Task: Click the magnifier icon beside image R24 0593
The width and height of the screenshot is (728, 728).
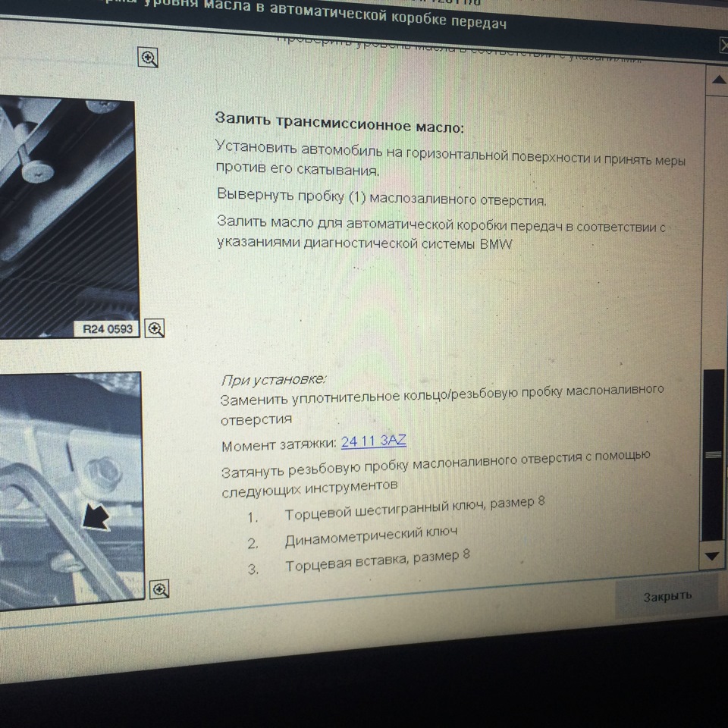Action: click(x=155, y=328)
